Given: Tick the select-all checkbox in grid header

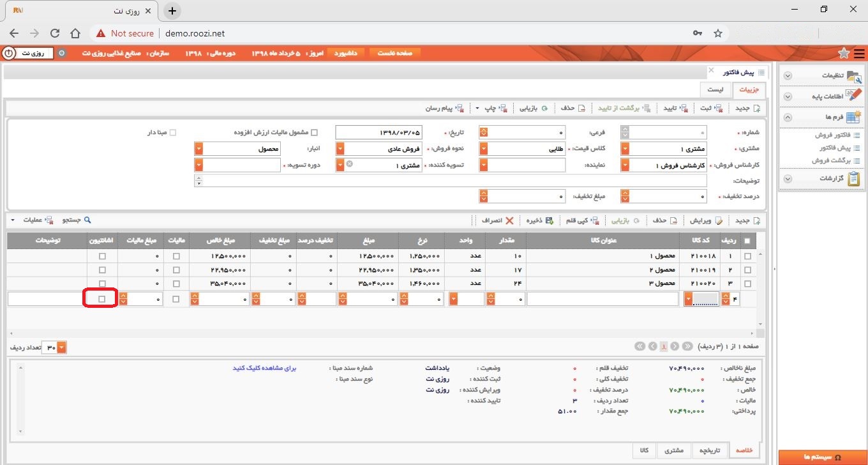Looking at the screenshot, I should 748,241.
